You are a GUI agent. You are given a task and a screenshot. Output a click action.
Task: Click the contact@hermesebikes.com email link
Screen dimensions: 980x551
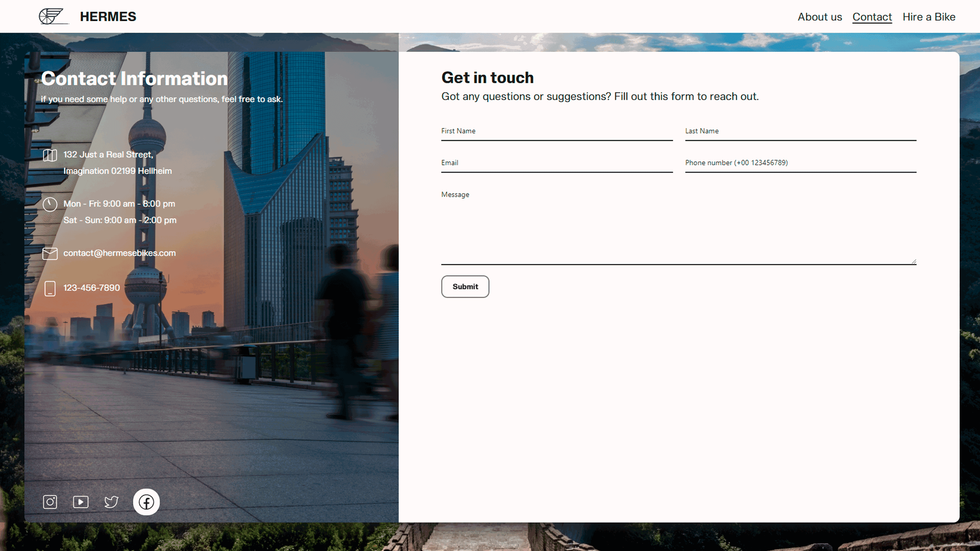coord(120,252)
